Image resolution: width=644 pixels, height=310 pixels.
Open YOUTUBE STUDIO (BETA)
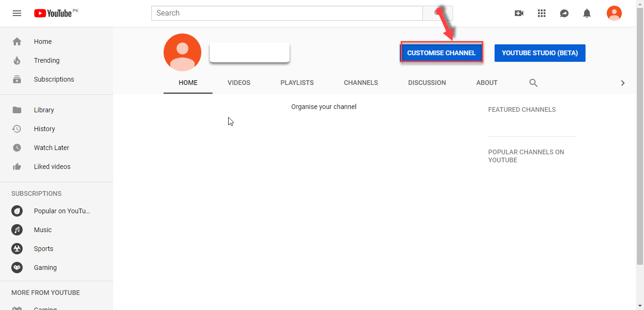539,53
